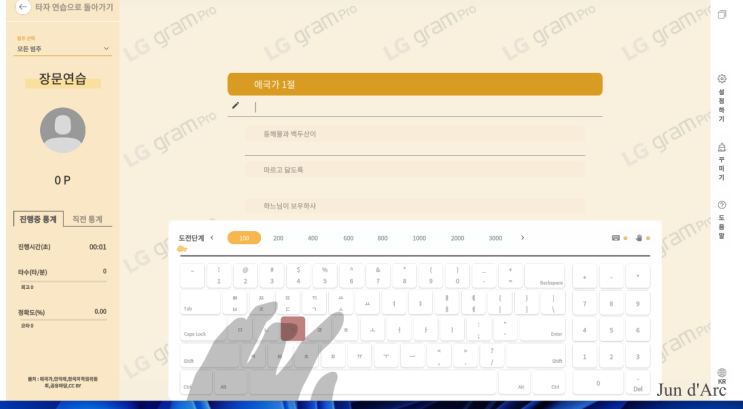Screen dimensions: 743x409
Task: Toggle the hand guide display icon
Action: tap(639, 238)
